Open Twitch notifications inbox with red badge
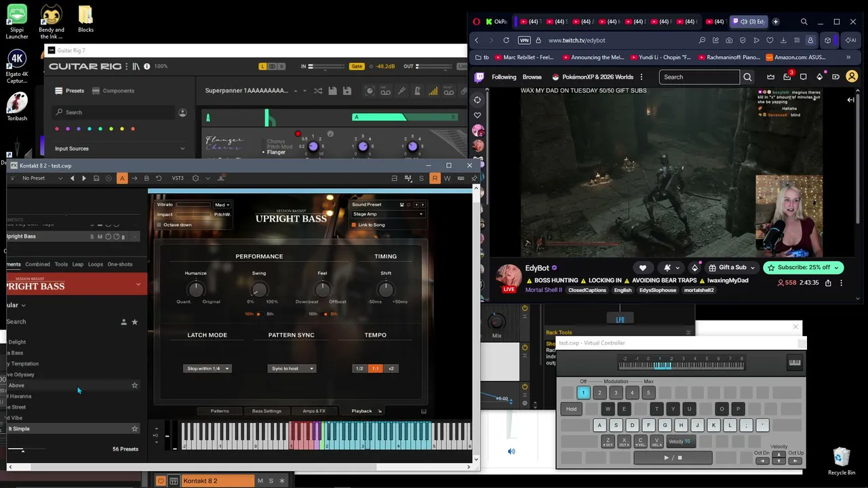Image resolution: width=868 pixels, height=488 pixels. pos(787,77)
